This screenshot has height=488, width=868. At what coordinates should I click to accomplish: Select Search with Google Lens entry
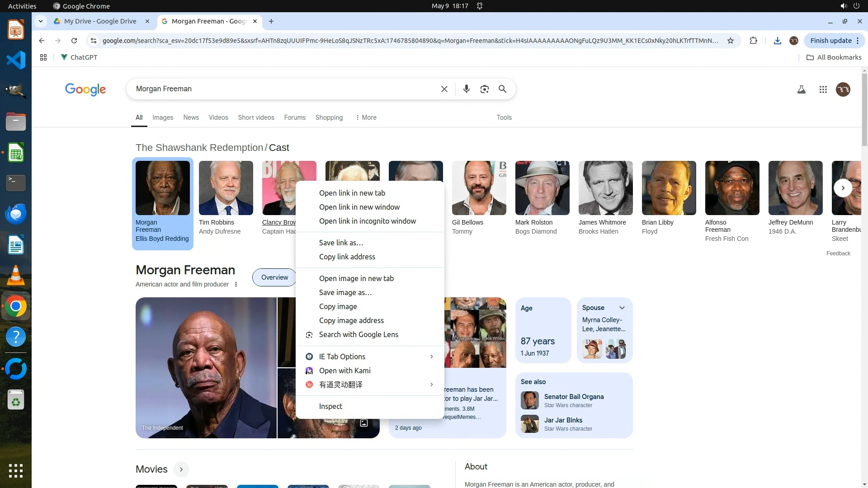pos(359,334)
